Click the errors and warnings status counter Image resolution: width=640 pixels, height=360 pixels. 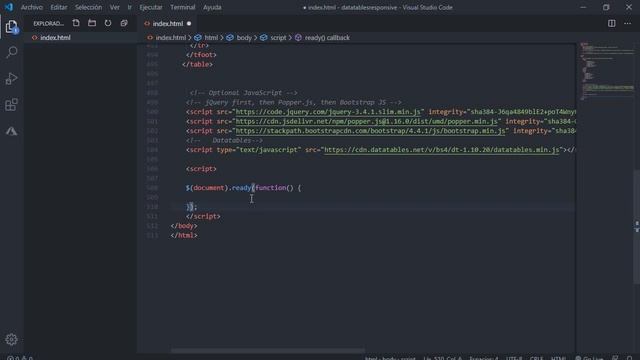point(20,358)
